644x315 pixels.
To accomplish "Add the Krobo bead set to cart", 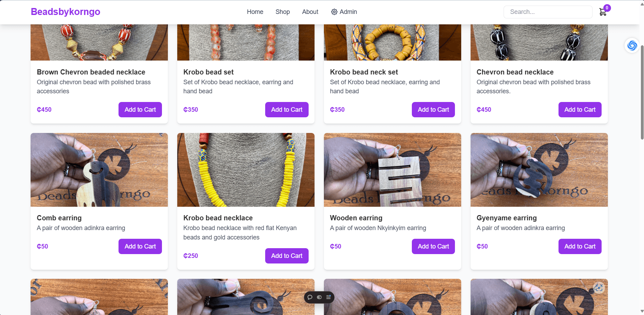I will coord(286,109).
